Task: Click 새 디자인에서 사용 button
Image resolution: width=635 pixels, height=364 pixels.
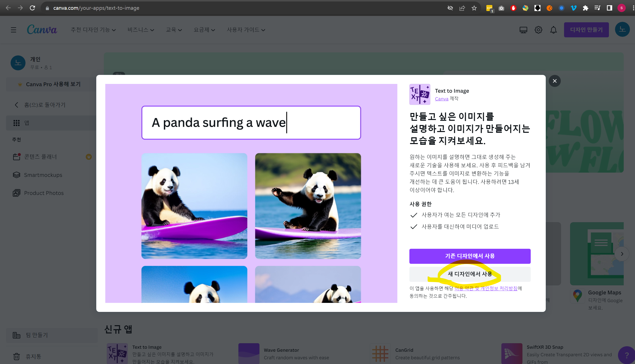Action: click(470, 274)
